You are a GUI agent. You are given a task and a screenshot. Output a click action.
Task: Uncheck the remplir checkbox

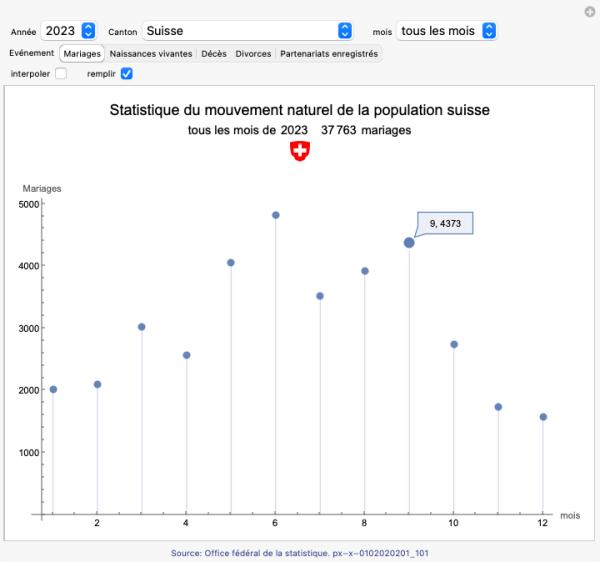tap(126, 74)
